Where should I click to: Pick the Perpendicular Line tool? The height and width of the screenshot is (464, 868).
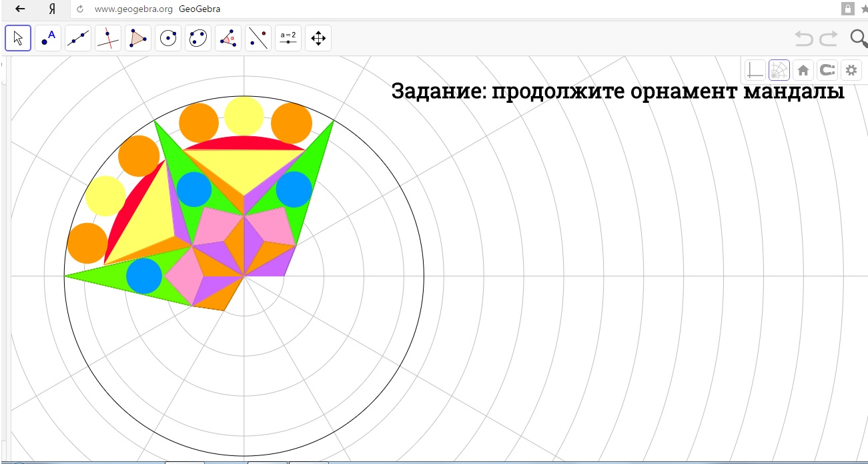pos(108,38)
